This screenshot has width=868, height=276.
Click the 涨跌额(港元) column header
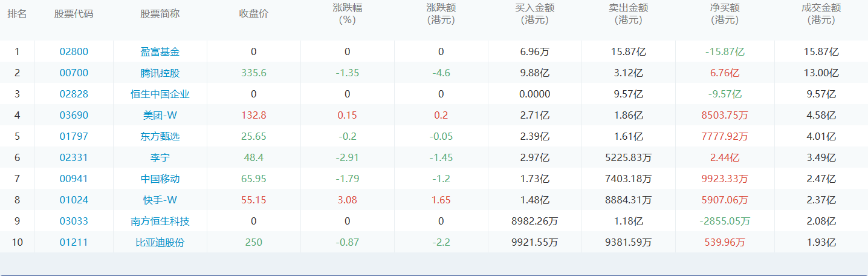coord(441,14)
